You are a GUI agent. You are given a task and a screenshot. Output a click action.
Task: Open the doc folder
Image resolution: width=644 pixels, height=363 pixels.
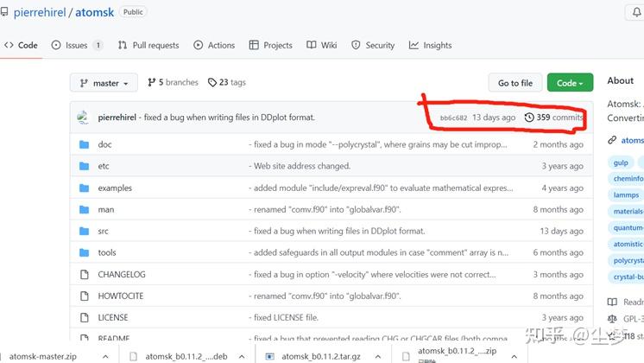tap(104, 144)
